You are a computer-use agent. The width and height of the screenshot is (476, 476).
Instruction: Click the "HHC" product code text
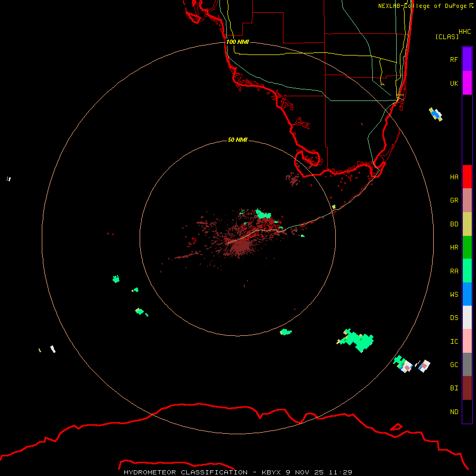tap(465, 32)
